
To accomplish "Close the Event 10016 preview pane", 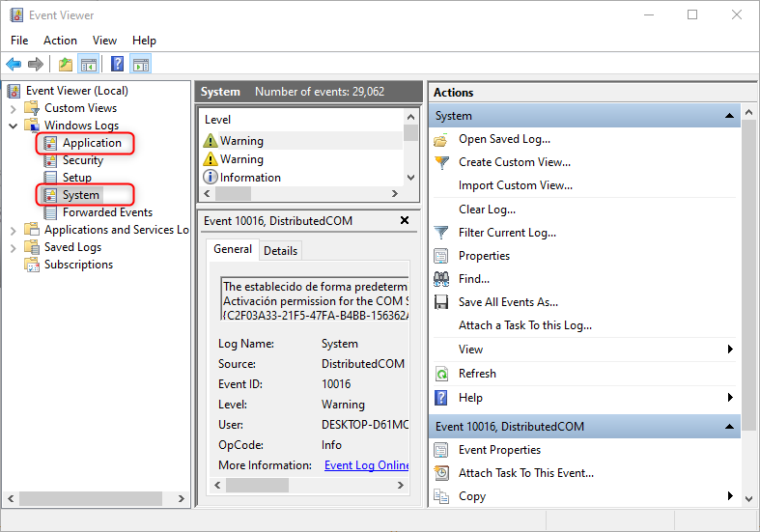I will (x=406, y=221).
